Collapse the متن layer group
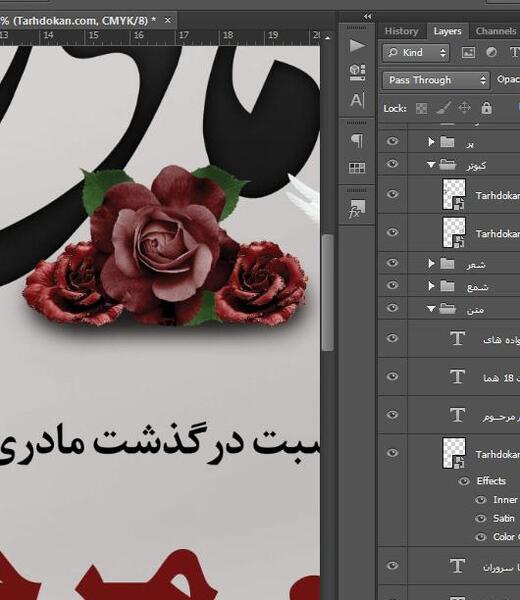Viewport: 520px width, 600px height. coord(431,308)
